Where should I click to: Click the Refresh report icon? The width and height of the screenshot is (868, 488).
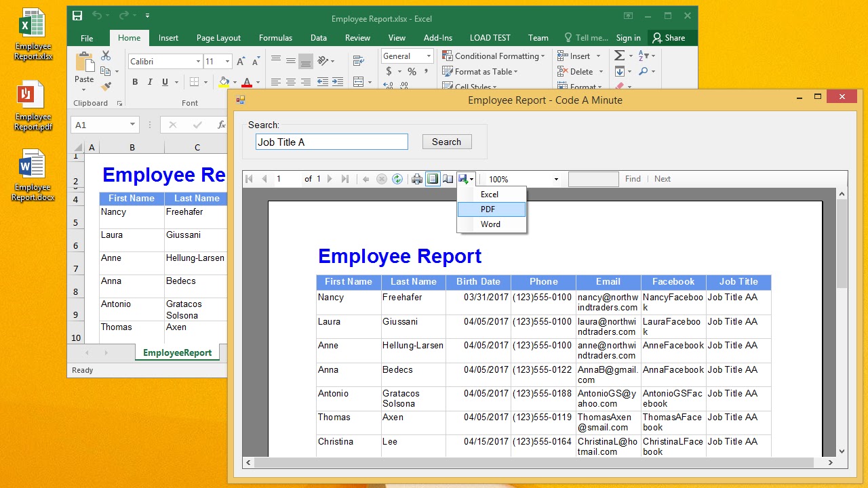397,179
